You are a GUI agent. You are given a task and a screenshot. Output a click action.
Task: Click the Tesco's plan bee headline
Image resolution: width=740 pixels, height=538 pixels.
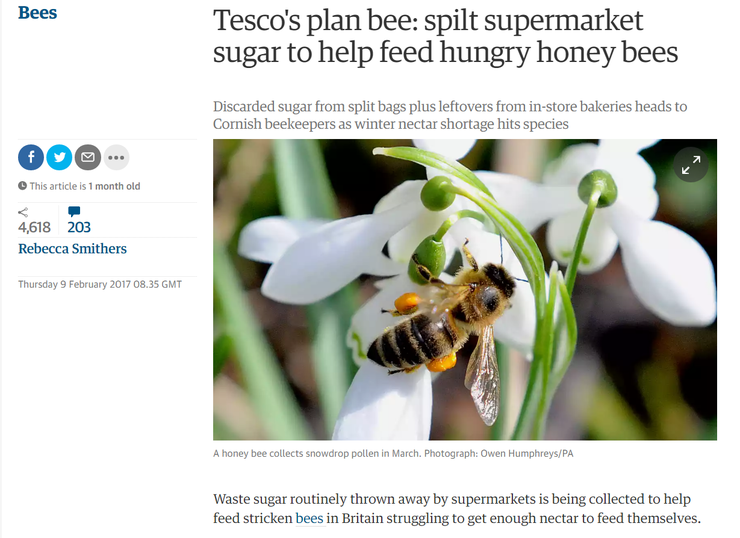pos(446,36)
